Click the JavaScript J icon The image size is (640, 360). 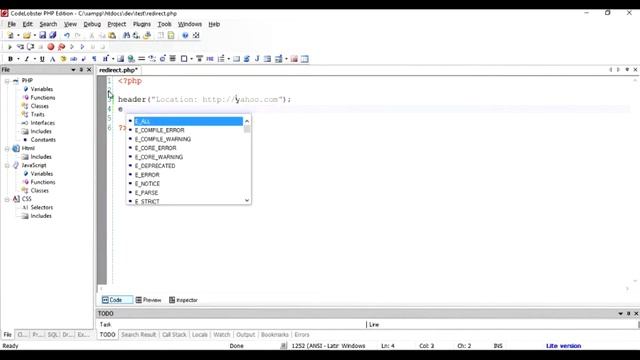coord(257,59)
